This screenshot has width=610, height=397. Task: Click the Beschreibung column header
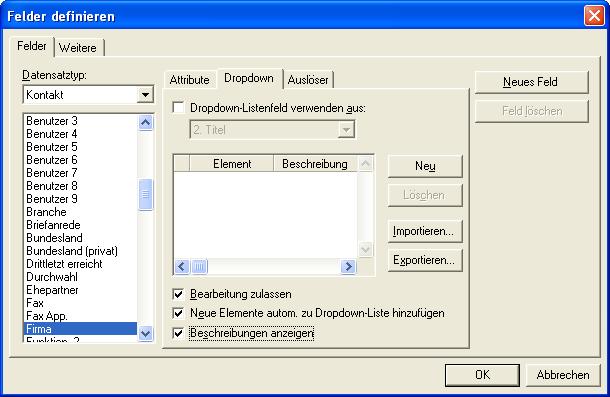(x=315, y=164)
